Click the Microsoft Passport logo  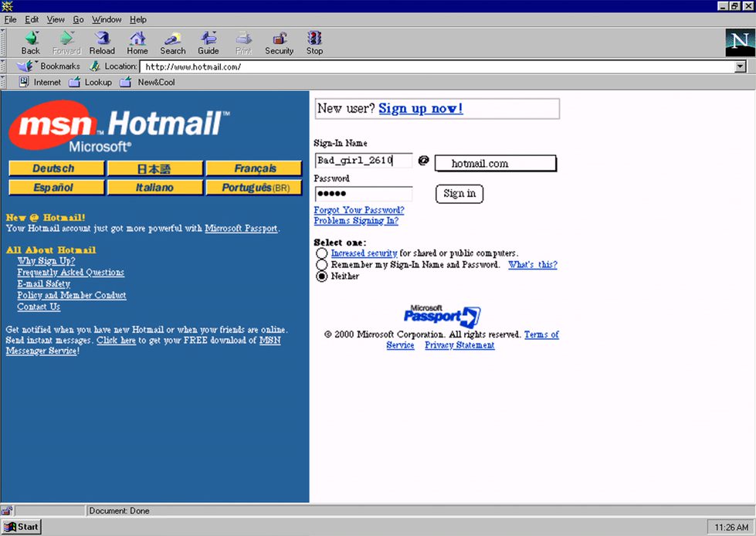(442, 316)
